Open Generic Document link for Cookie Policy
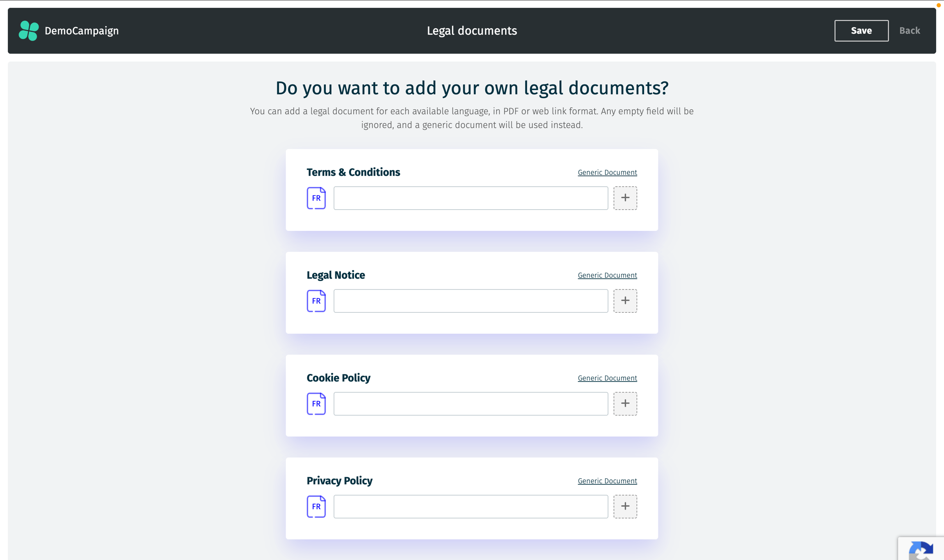 pos(607,378)
